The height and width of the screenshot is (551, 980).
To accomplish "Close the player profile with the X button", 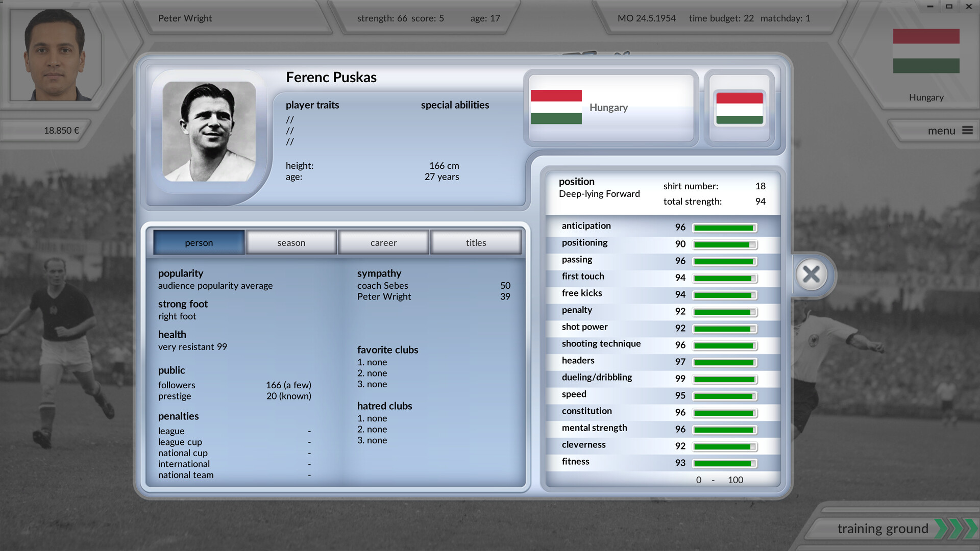I will [x=812, y=274].
